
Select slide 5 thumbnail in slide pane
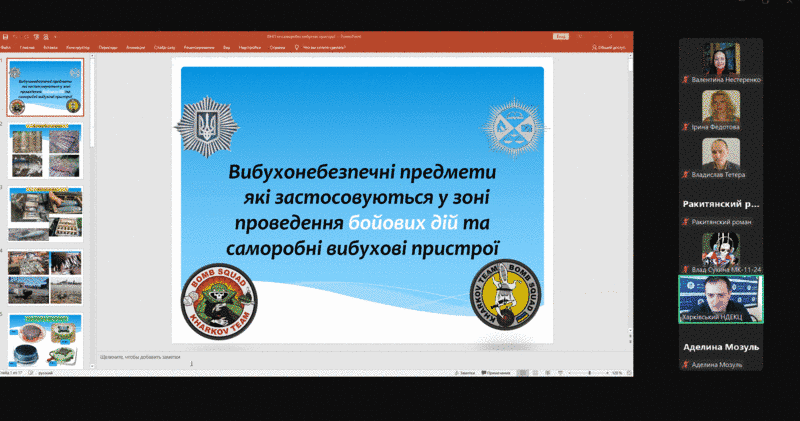pyautogui.click(x=45, y=341)
